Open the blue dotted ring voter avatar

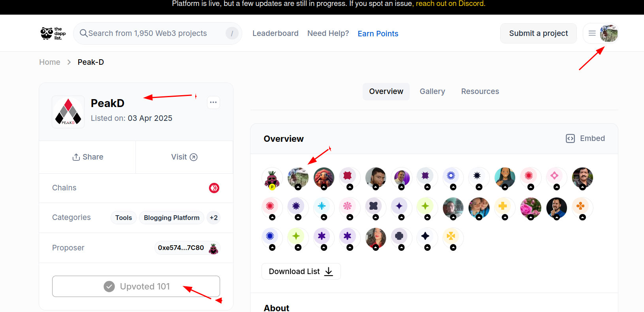pos(453,178)
